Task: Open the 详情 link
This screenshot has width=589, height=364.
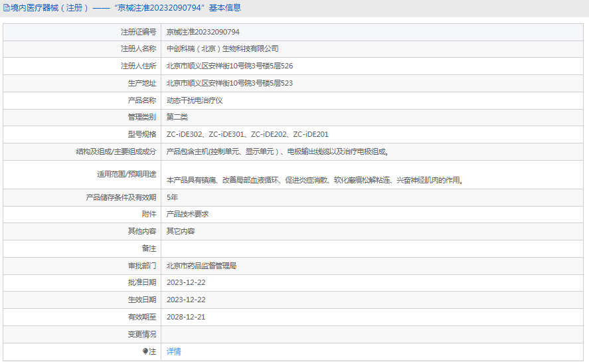Action: pyautogui.click(x=173, y=351)
